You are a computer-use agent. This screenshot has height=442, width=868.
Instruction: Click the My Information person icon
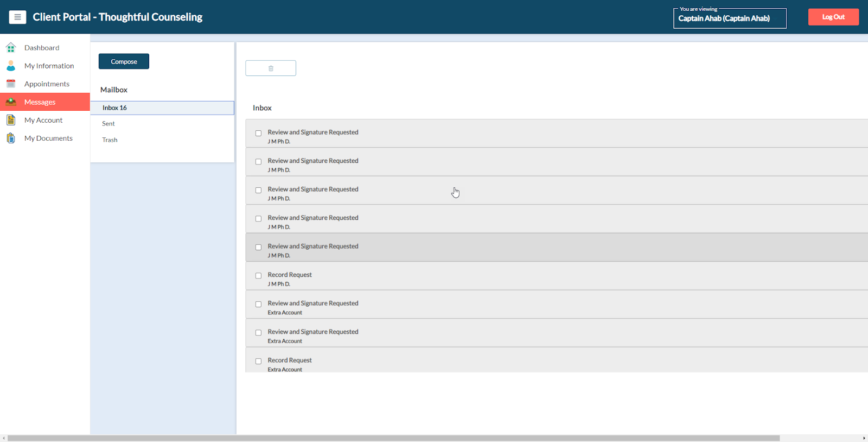coord(11,66)
